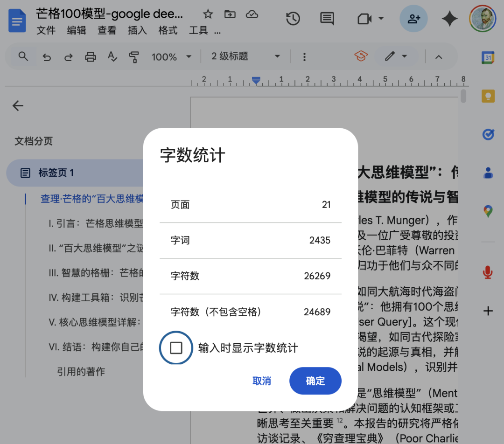Undo the last action
504x444 pixels.
47,57
